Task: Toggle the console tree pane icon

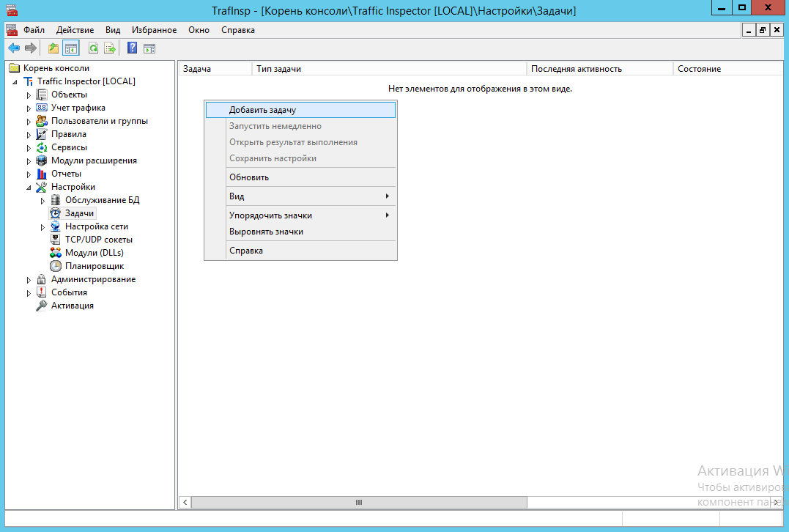Action: click(x=71, y=48)
